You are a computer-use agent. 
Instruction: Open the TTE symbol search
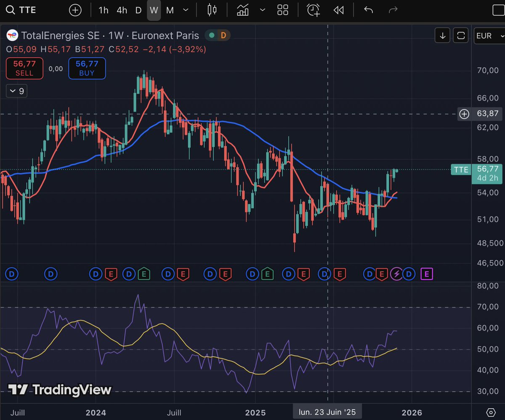tap(20, 10)
